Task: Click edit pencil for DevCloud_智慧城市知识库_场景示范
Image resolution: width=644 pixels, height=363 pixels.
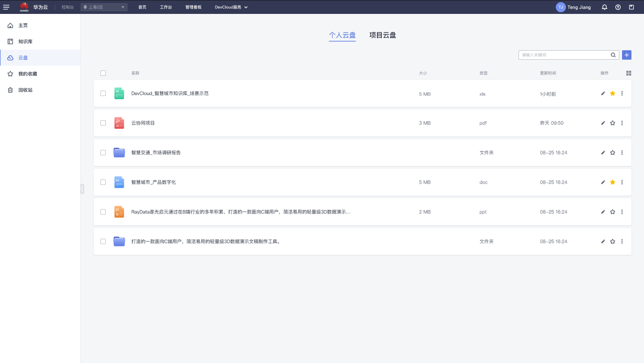Action: tap(603, 93)
